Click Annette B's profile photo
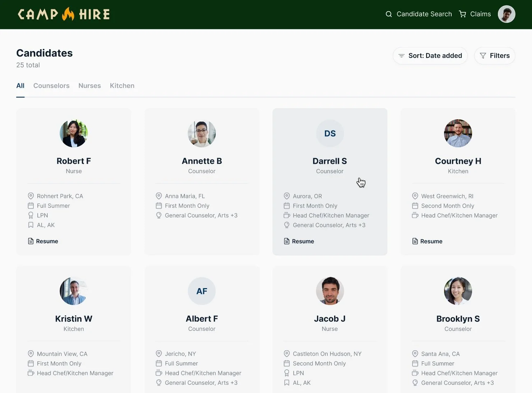Screen dimensions: 532x393 click(202, 133)
